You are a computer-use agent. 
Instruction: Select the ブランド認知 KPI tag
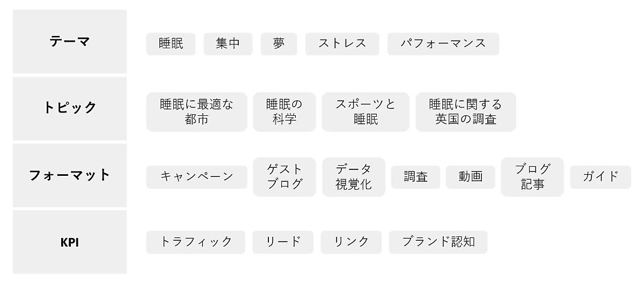point(438,242)
